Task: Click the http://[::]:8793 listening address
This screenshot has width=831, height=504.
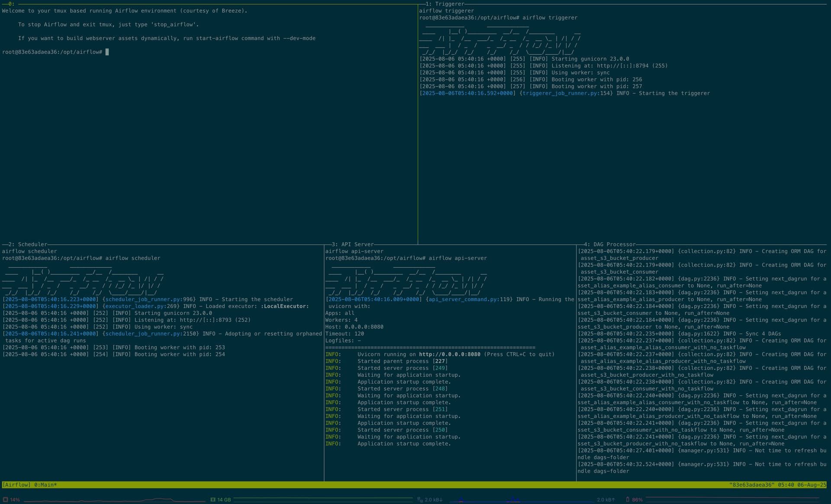Action: [206, 320]
